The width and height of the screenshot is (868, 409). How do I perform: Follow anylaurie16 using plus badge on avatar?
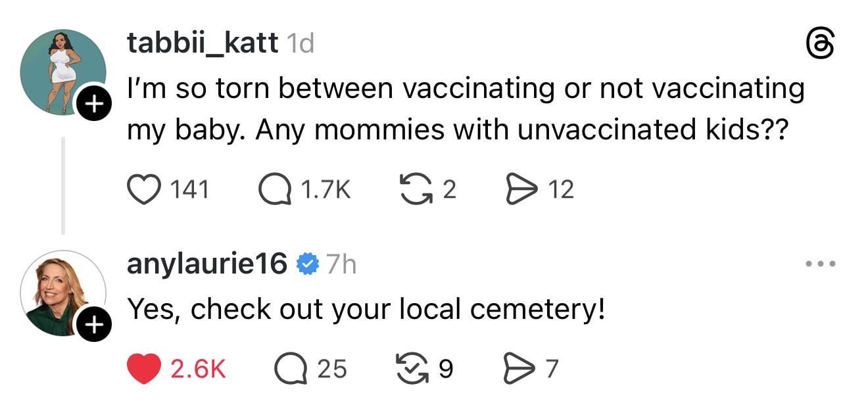[94, 325]
